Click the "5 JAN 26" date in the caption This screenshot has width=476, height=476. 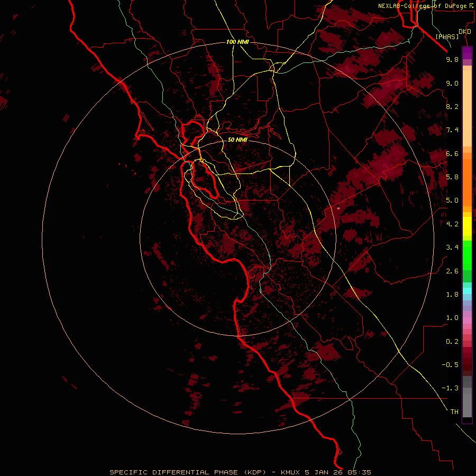pos(324,472)
